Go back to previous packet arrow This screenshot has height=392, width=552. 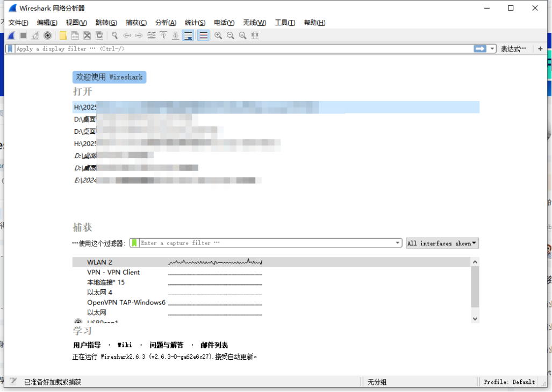click(127, 35)
